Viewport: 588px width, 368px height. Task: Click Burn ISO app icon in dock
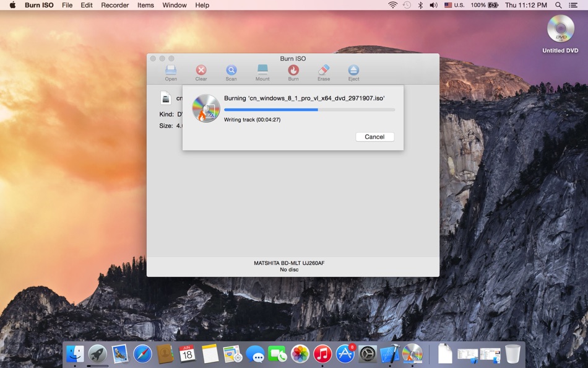click(x=412, y=354)
